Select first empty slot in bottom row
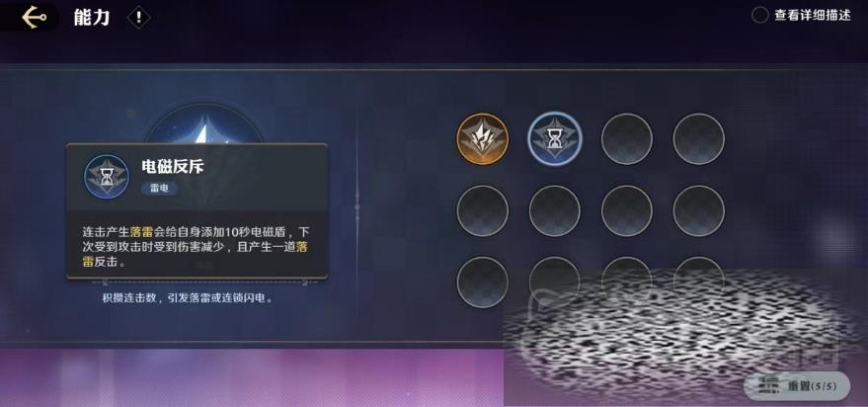 482,282
